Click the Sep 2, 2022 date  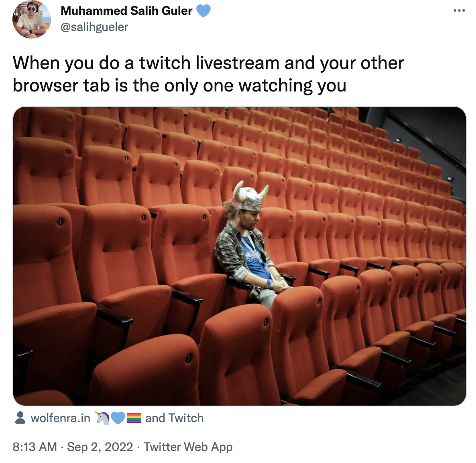[100, 447]
